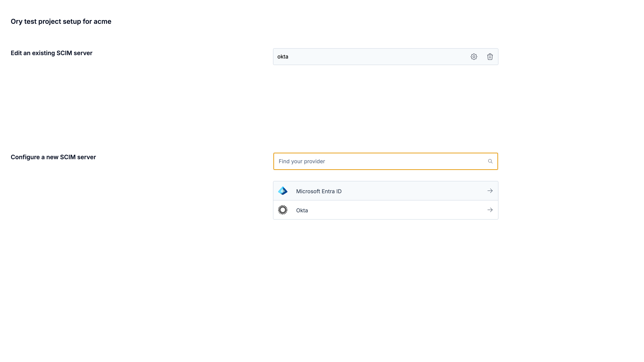Screen dimensions: 644x362
Task: Click the heading Configure a new SCIM server
Action: pos(53,157)
